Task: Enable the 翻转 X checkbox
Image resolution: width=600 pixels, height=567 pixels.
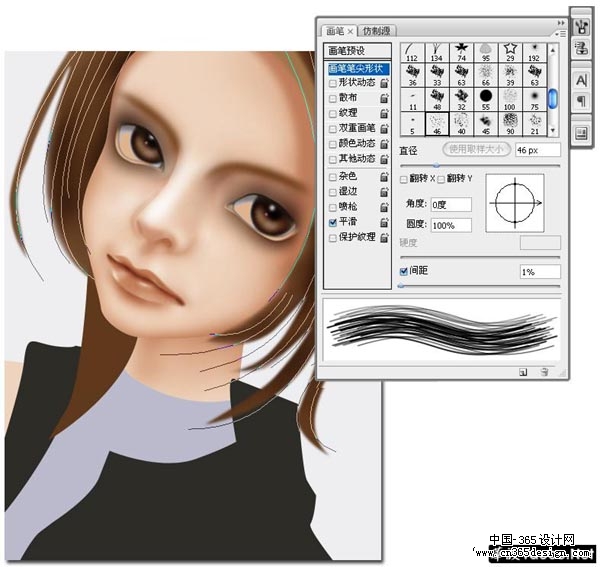Action: [403, 179]
